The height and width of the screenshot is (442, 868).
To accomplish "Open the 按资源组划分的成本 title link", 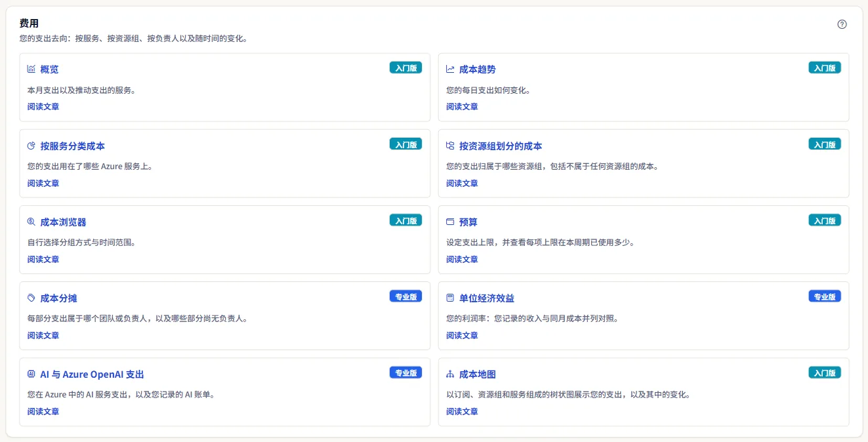I will (x=501, y=146).
